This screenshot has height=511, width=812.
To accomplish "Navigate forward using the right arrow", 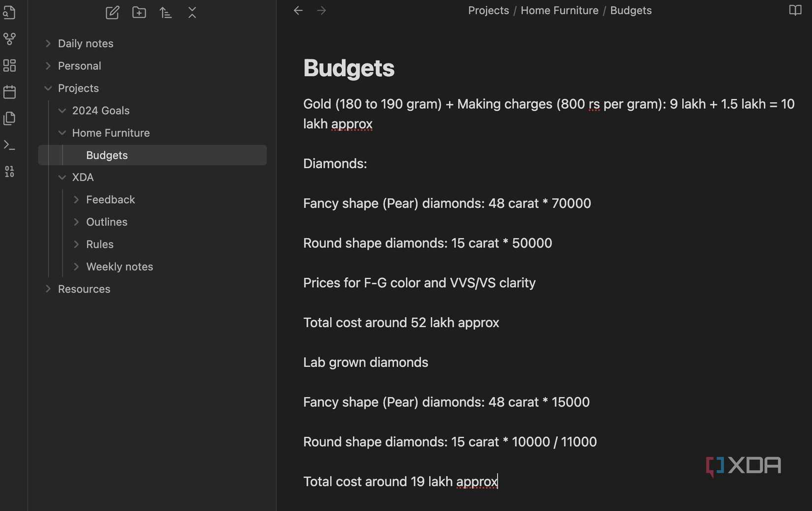I will point(321,10).
